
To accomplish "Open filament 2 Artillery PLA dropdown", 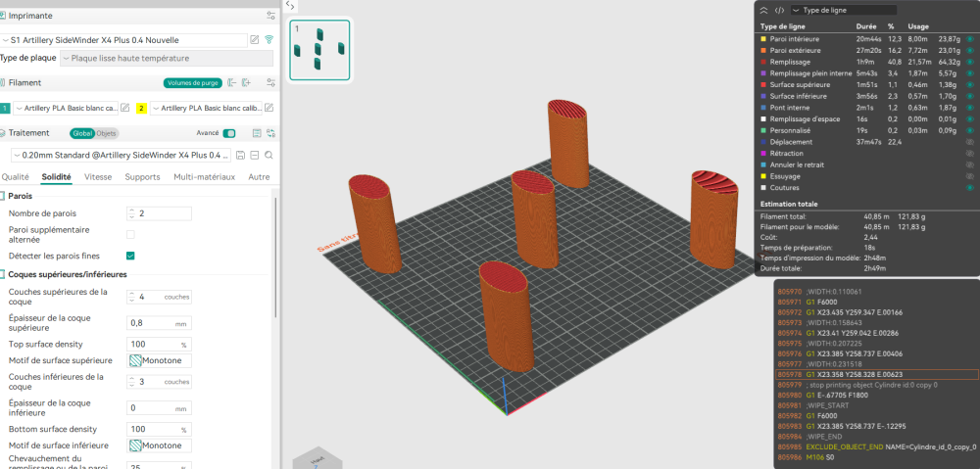I will (x=206, y=108).
